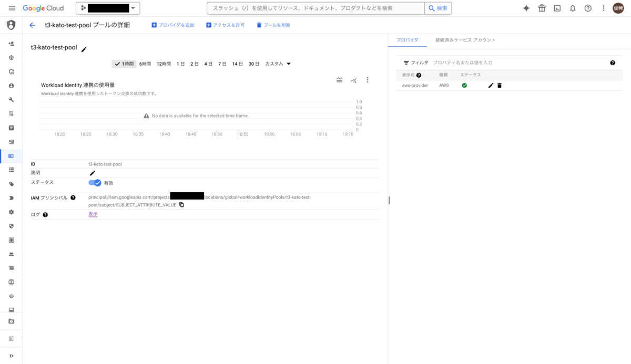This screenshot has height=364, width=631.
Task: Copy the IAM principal string
Action: pyautogui.click(x=181, y=205)
